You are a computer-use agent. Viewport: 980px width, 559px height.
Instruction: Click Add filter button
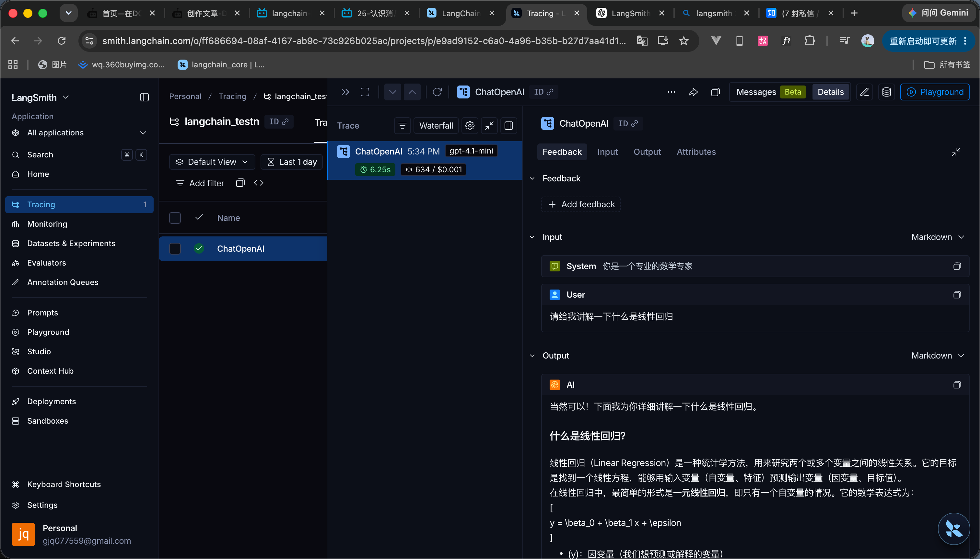point(200,183)
